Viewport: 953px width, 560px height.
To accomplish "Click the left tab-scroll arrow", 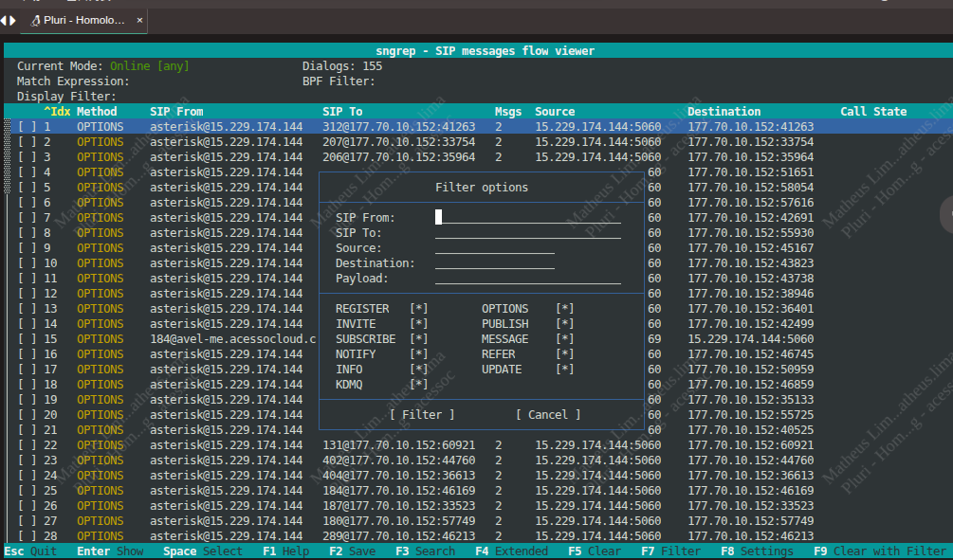I will [x=3, y=20].
